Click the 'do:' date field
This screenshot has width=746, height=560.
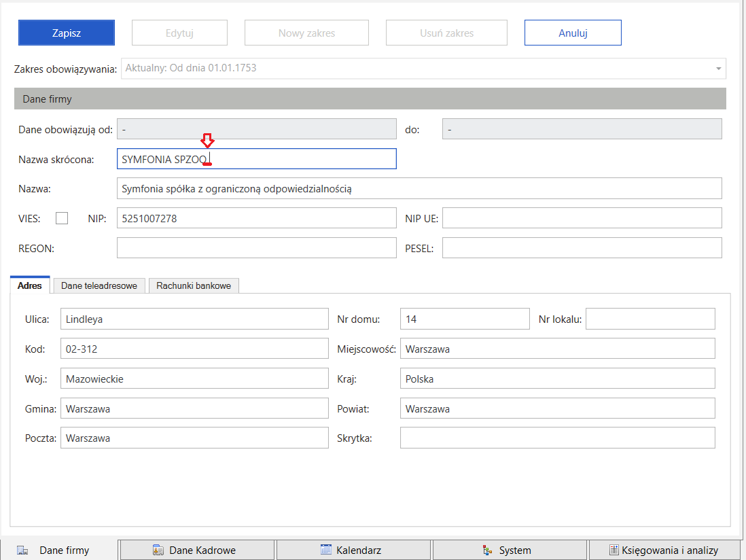tap(582, 129)
